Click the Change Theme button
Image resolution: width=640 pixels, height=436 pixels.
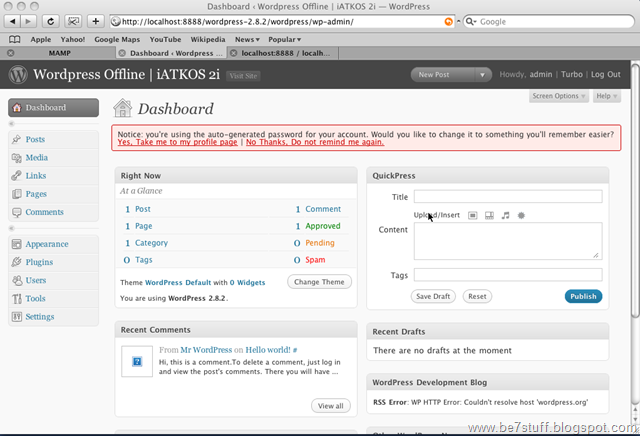(319, 282)
